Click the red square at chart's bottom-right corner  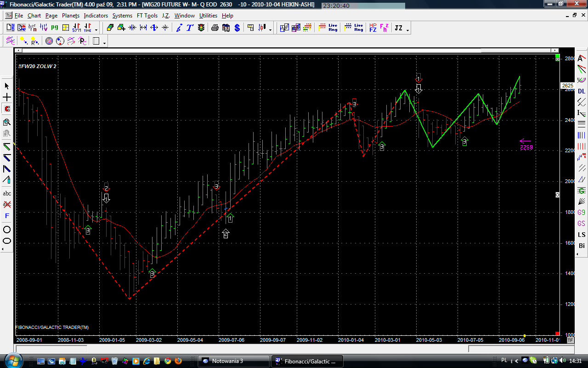pos(557,333)
